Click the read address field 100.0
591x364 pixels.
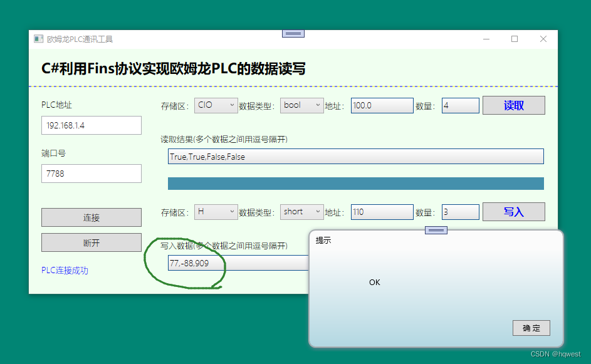[382, 105]
